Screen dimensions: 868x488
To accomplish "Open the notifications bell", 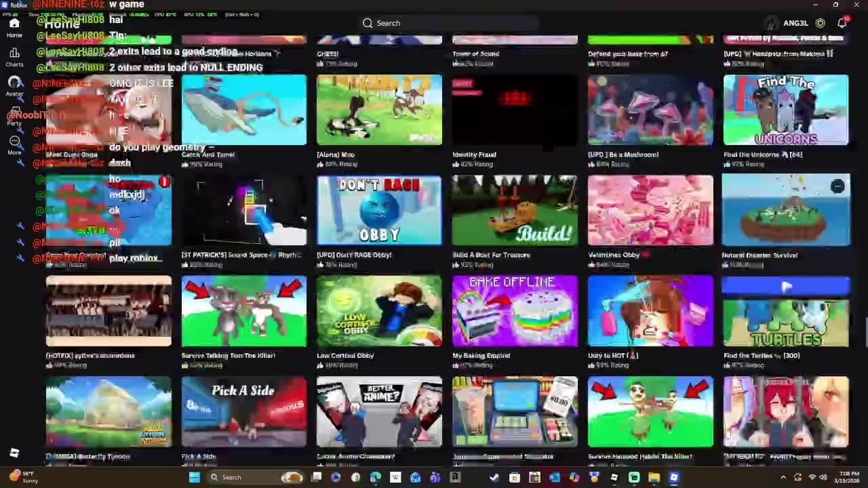I will pyautogui.click(x=842, y=23).
